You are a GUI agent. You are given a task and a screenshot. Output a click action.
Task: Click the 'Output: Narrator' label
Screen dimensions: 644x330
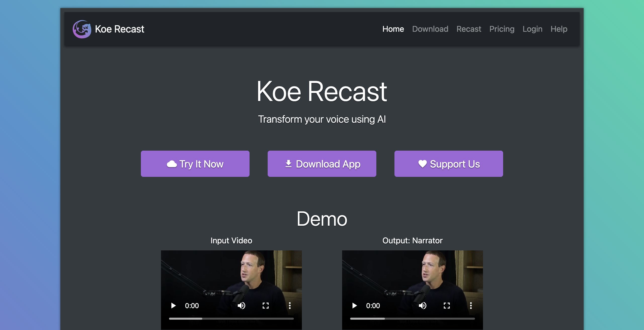click(x=413, y=241)
